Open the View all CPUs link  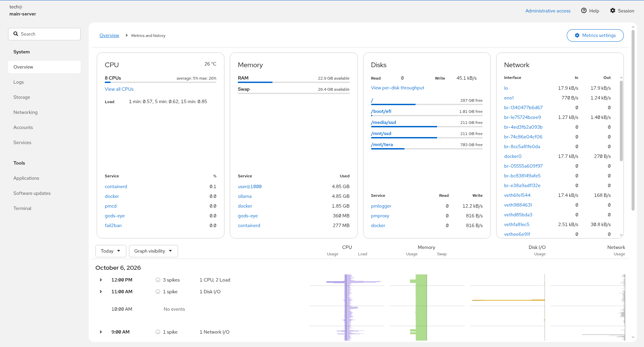[119, 89]
